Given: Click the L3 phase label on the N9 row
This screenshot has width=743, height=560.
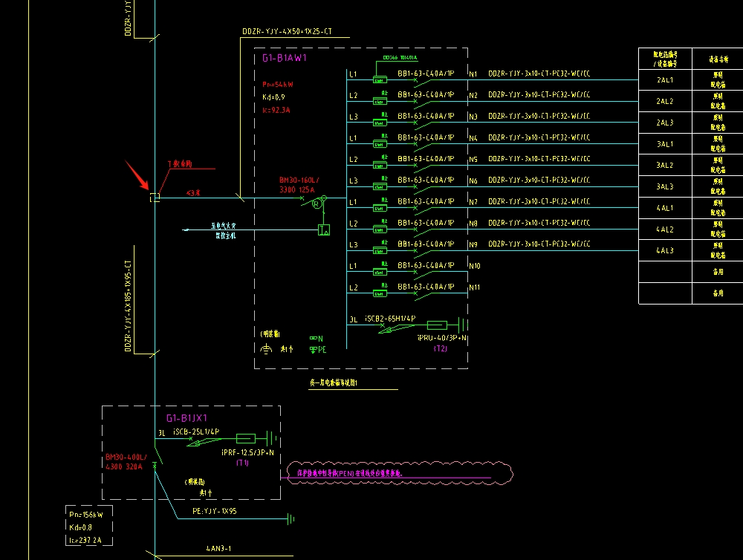Looking at the screenshot, I should (353, 245).
